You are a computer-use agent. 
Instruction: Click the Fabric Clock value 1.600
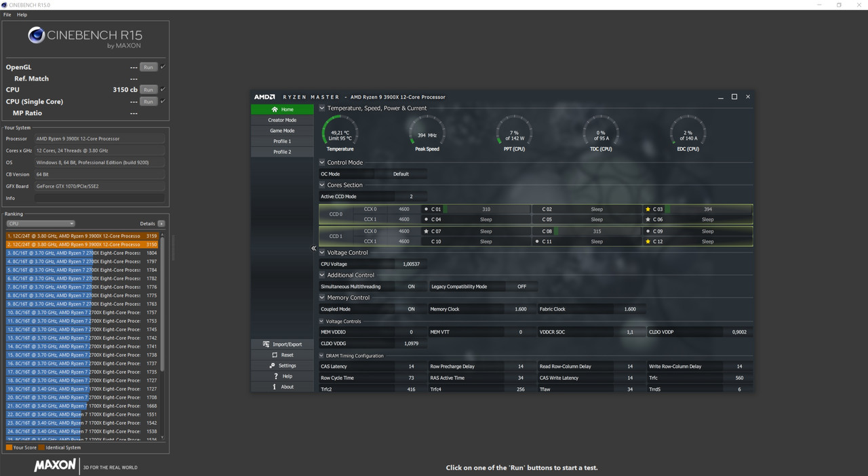click(x=630, y=309)
